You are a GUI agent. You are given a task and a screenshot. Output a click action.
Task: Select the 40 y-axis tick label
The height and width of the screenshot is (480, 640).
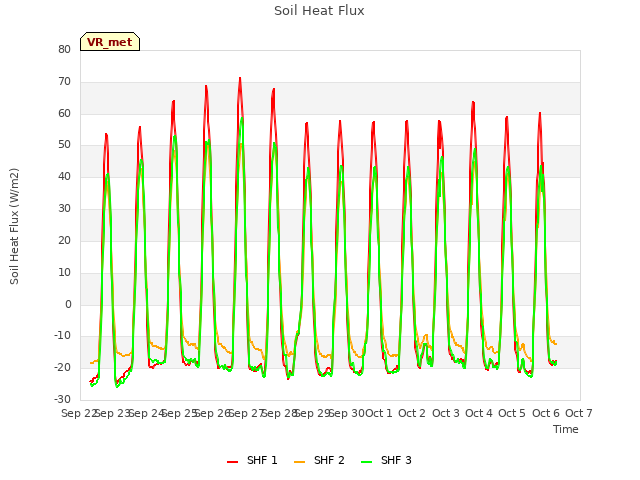[x=64, y=177]
